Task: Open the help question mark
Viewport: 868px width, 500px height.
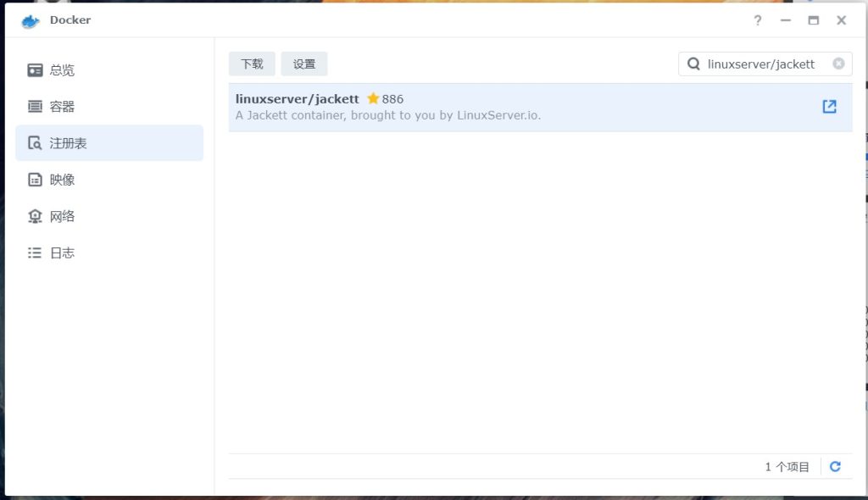Action: [x=758, y=20]
